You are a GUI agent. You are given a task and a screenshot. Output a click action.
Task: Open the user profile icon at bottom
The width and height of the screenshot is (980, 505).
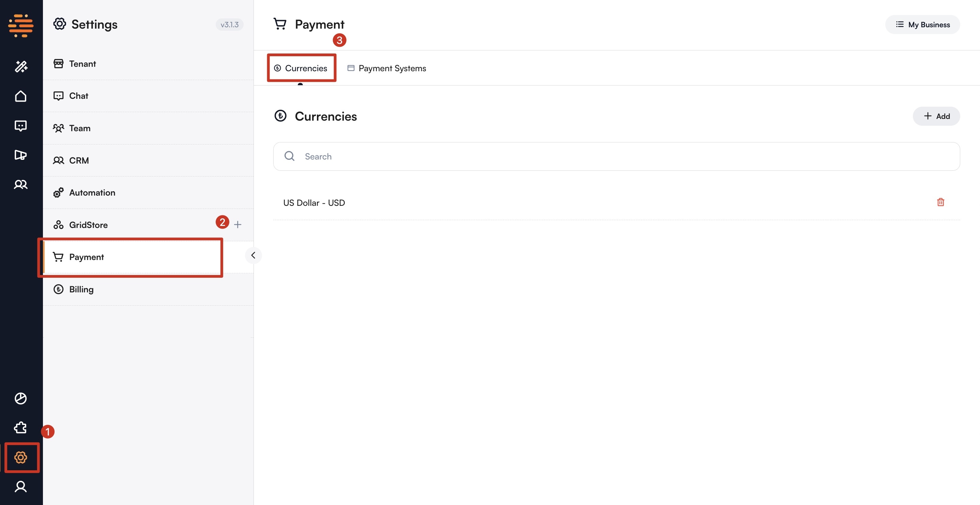pos(21,487)
